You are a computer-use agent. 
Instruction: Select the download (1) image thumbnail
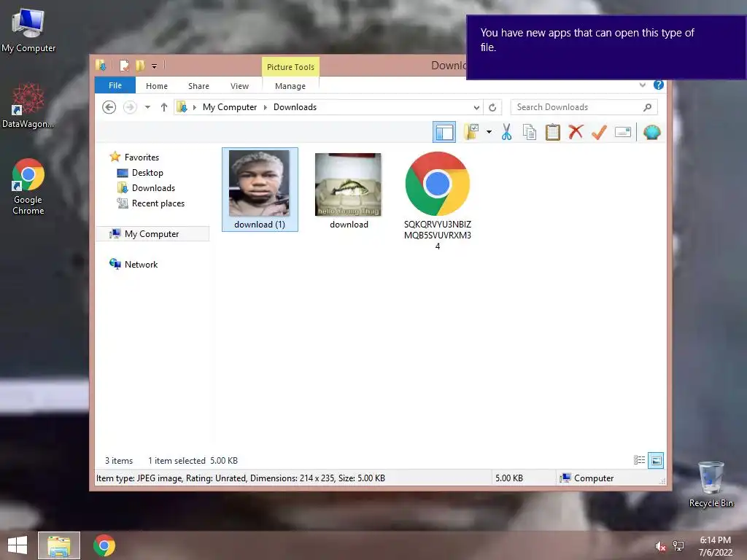pyautogui.click(x=260, y=190)
